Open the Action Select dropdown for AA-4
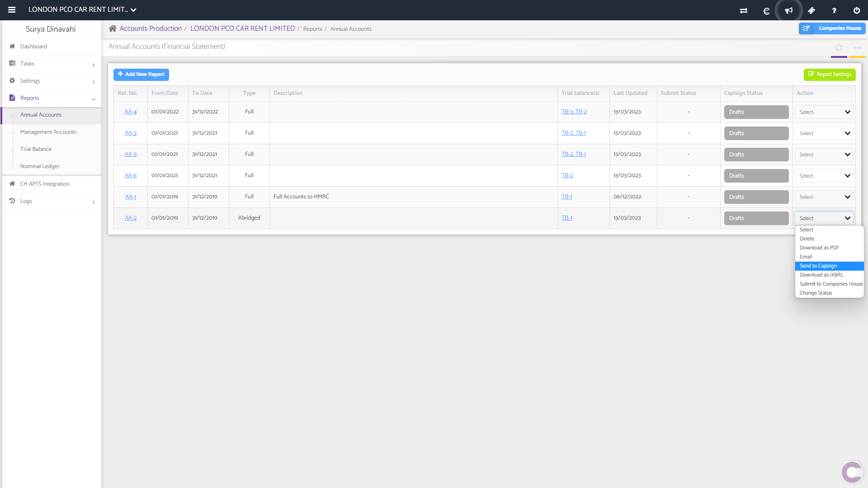The image size is (868, 488). (x=824, y=112)
